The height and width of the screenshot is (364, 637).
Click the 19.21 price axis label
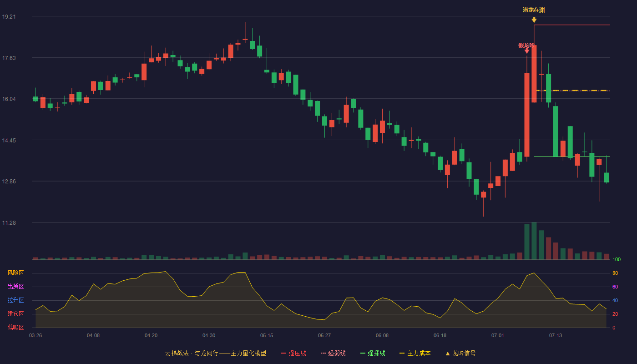(x=9, y=17)
